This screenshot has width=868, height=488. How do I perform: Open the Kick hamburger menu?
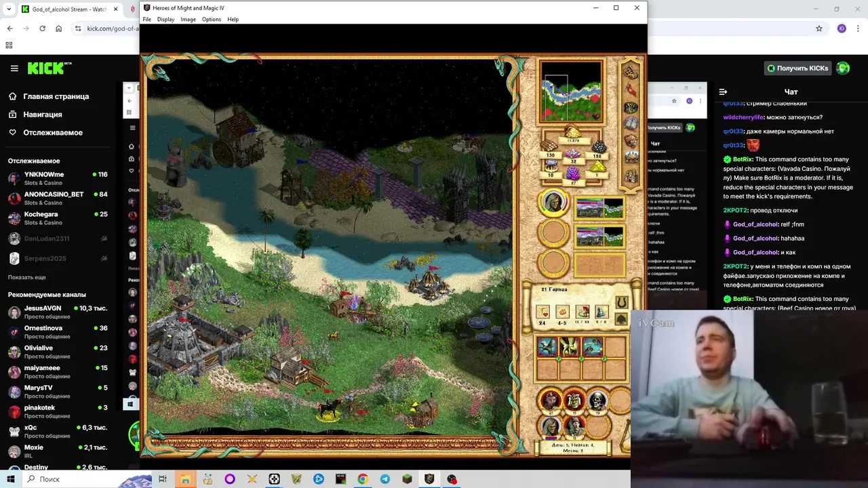[14, 68]
